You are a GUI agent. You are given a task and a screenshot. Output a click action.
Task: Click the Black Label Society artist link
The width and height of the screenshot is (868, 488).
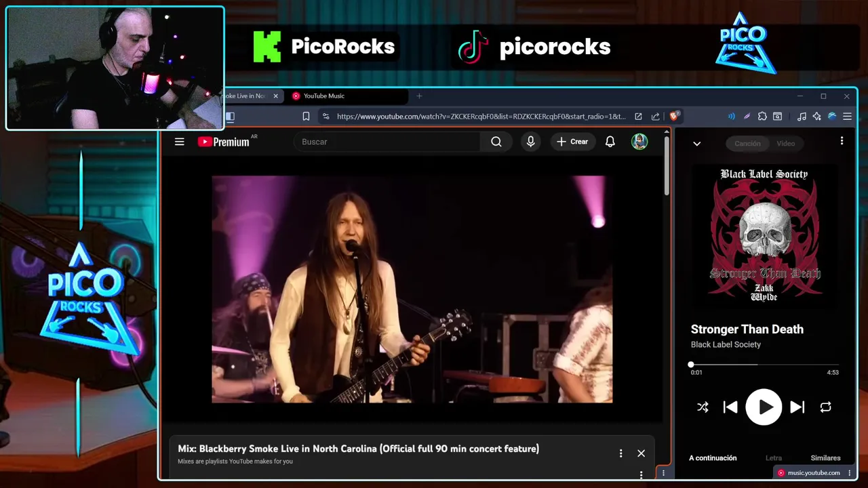pos(726,344)
